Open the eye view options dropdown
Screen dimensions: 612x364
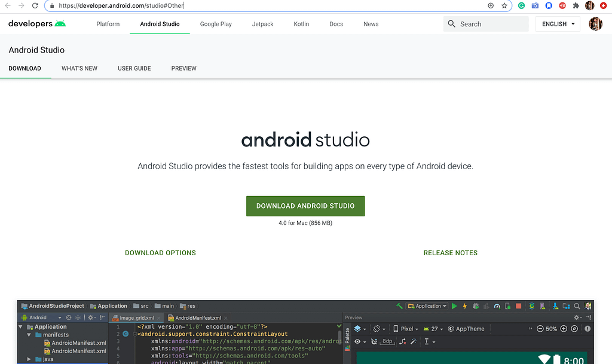360,342
